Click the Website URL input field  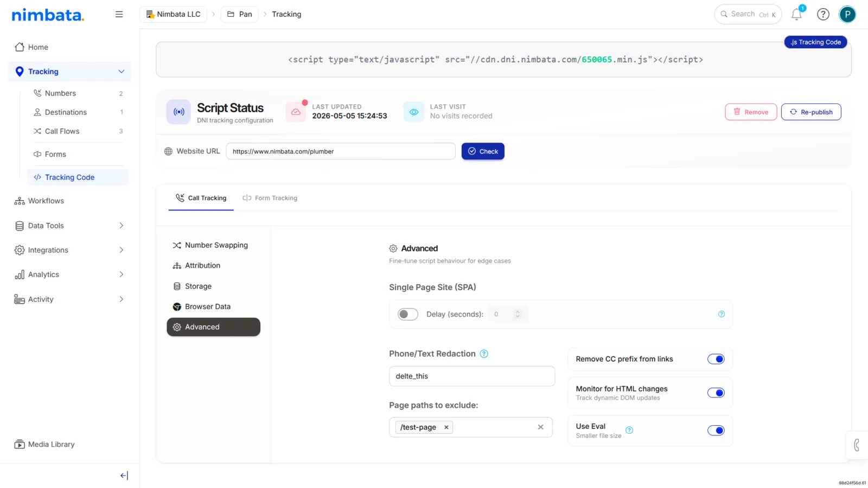coord(341,151)
